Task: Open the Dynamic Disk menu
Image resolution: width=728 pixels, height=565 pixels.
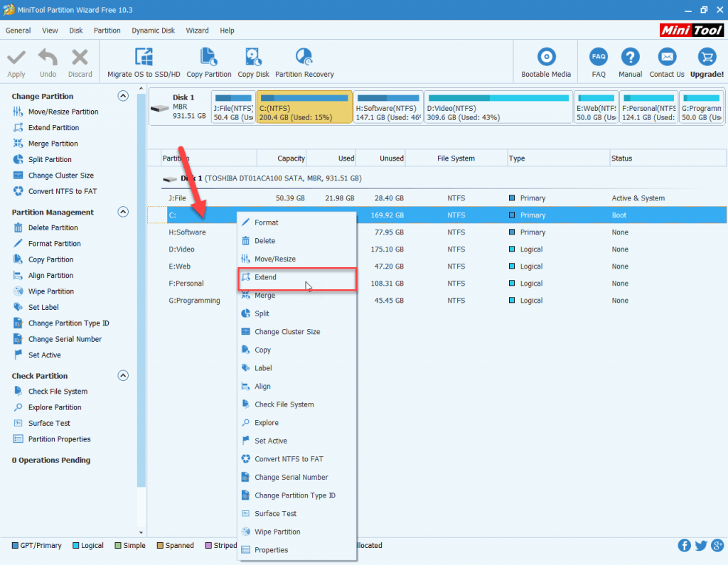Action: coord(153,31)
